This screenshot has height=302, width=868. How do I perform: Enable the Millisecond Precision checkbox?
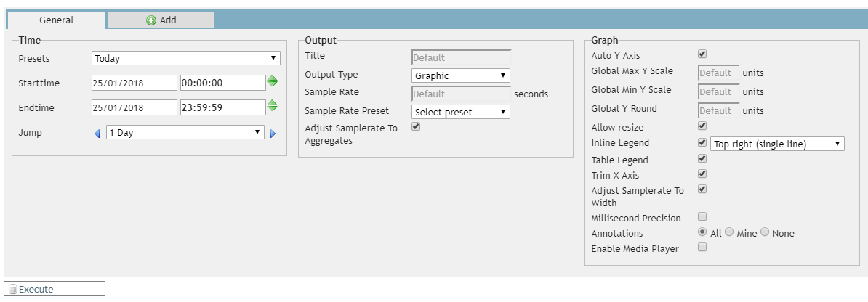click(702, 216)
